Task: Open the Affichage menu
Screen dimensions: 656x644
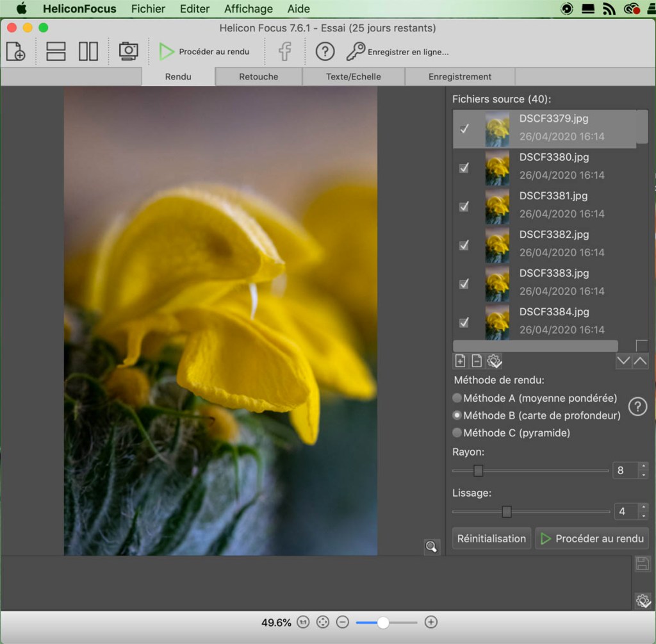Action: click(248, 9)
